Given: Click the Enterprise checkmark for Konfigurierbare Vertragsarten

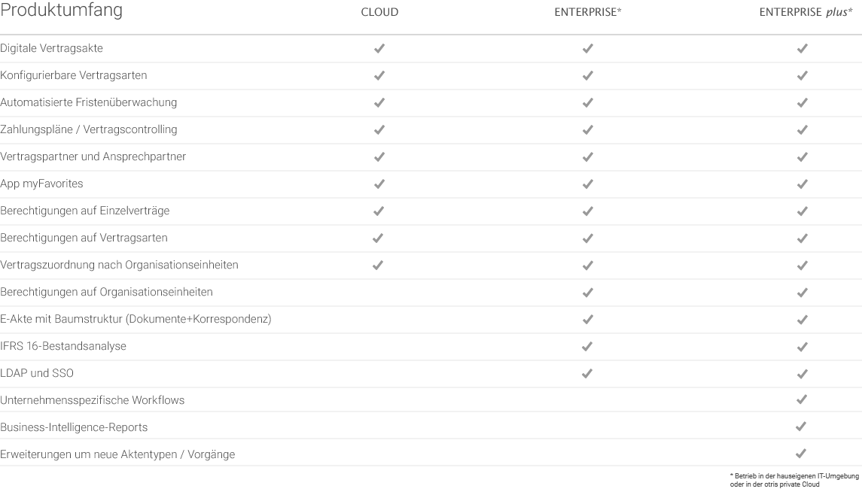Looking at the screenshot, I should (x=588, y=75).
